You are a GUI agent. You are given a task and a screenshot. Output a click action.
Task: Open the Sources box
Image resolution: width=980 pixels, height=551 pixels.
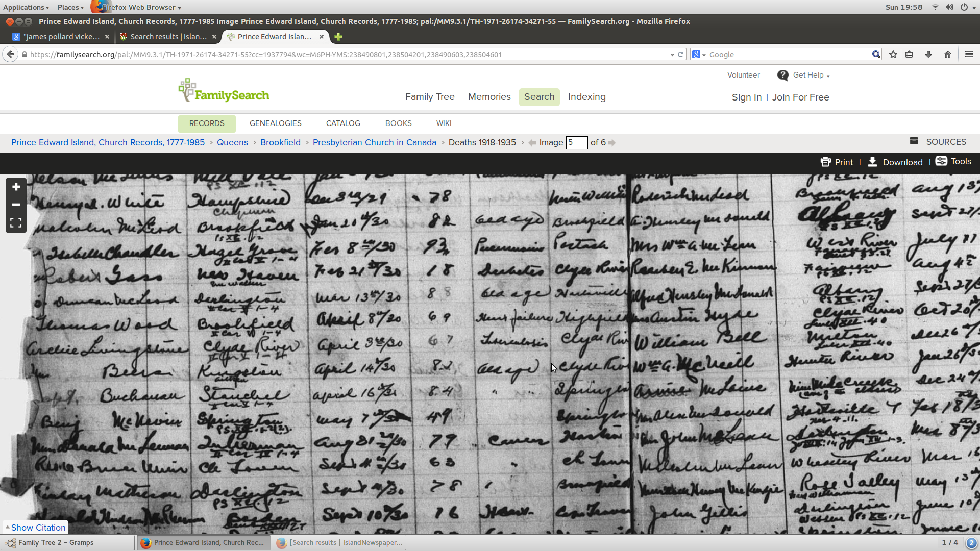pos(938,142)
